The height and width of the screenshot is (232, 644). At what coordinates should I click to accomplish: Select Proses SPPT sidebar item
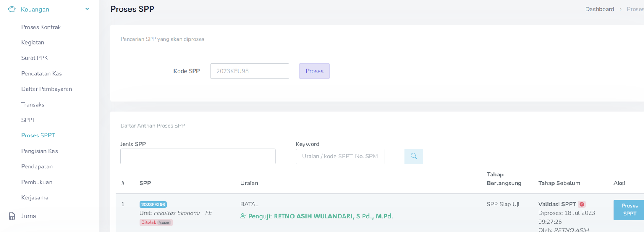click(38, 135)
